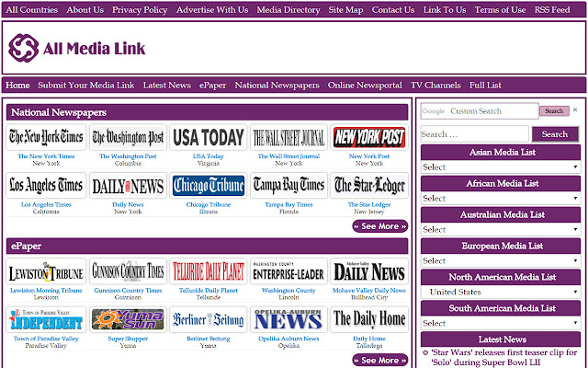
Task: Click the purple Search button
Action: tap(555, 134)
